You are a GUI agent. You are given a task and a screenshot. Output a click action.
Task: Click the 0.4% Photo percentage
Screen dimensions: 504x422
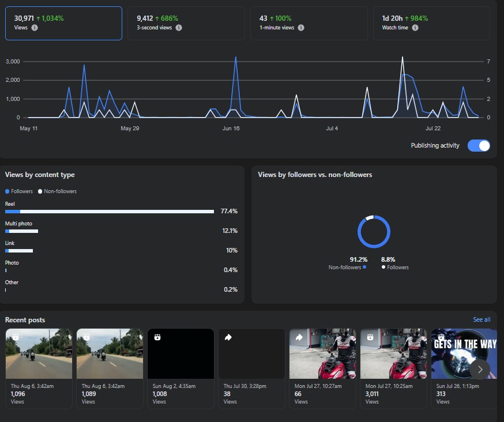tap(231, 270)
